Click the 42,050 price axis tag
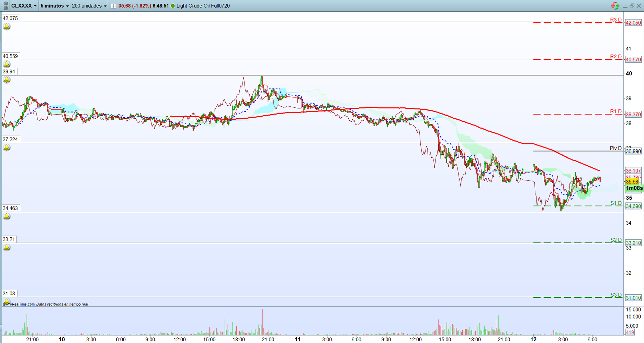Image resolution: width=644 pixels, height=343 pixels. (633, 23)
